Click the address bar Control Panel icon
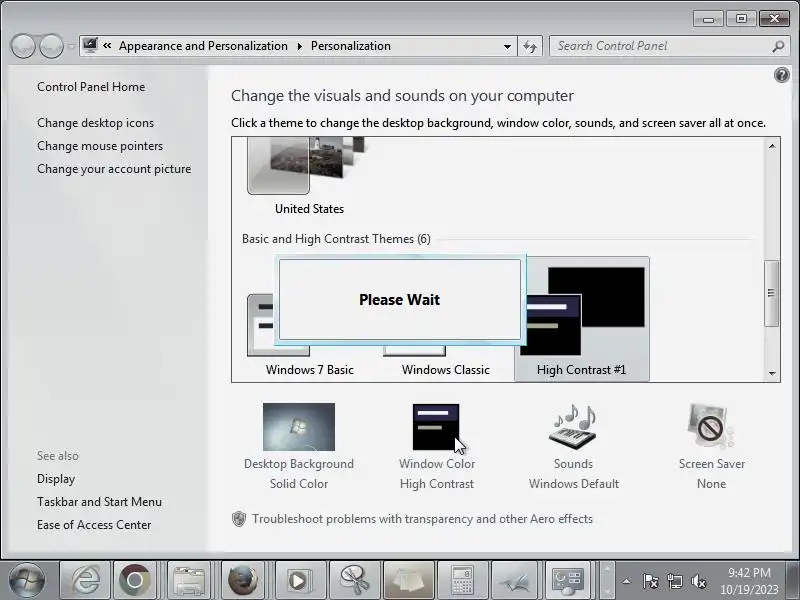Viewport: 800px width, 600px height. point(90,45)
